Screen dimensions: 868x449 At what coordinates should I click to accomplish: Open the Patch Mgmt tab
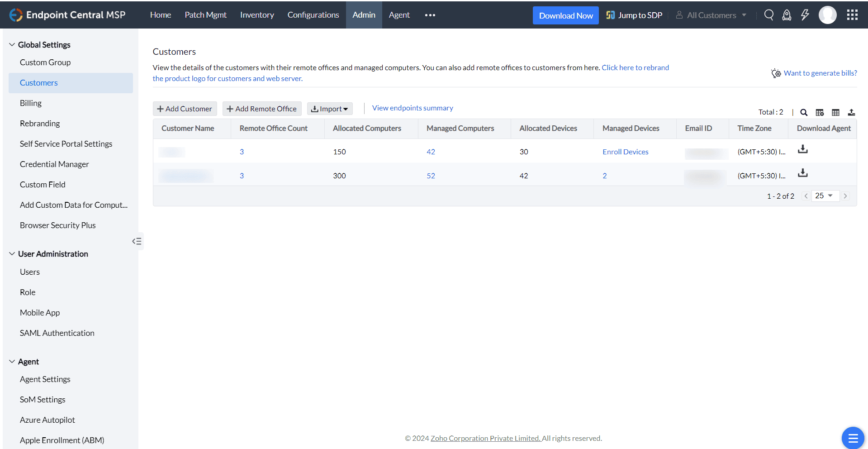coord(205,15)
